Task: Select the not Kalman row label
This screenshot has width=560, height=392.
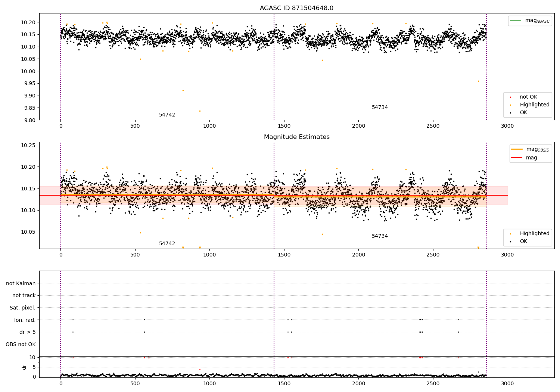Action: [21, 284]
